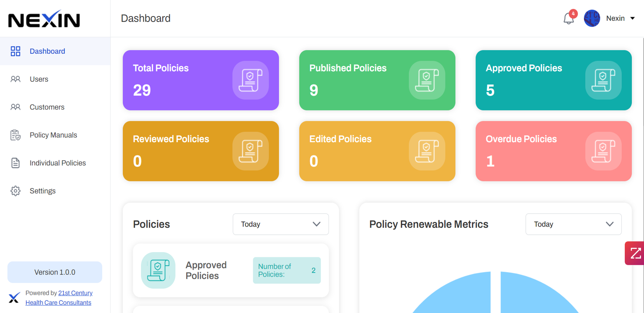
Task: Open the Policies period dropdown
Action: tap(281, 224)
